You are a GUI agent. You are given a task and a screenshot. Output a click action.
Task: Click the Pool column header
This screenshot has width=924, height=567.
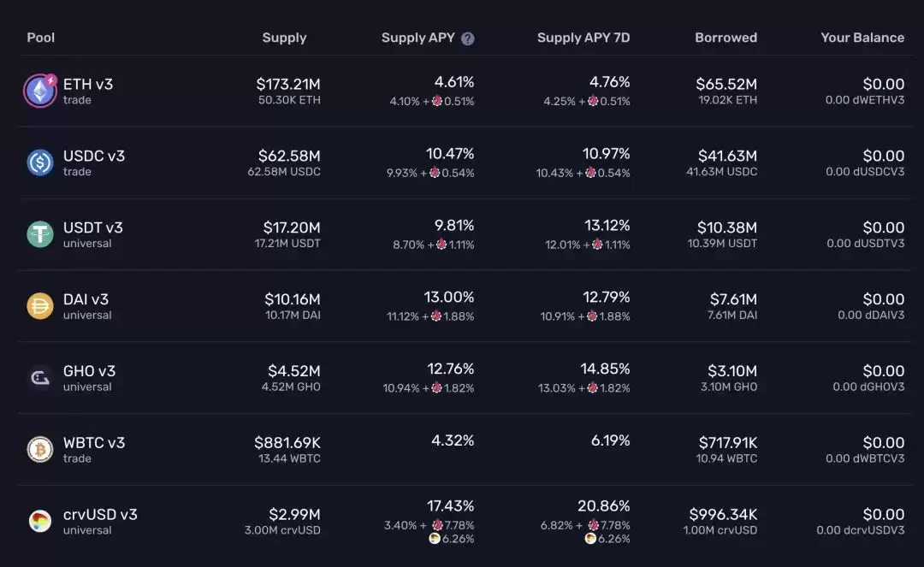coord(41,38)
